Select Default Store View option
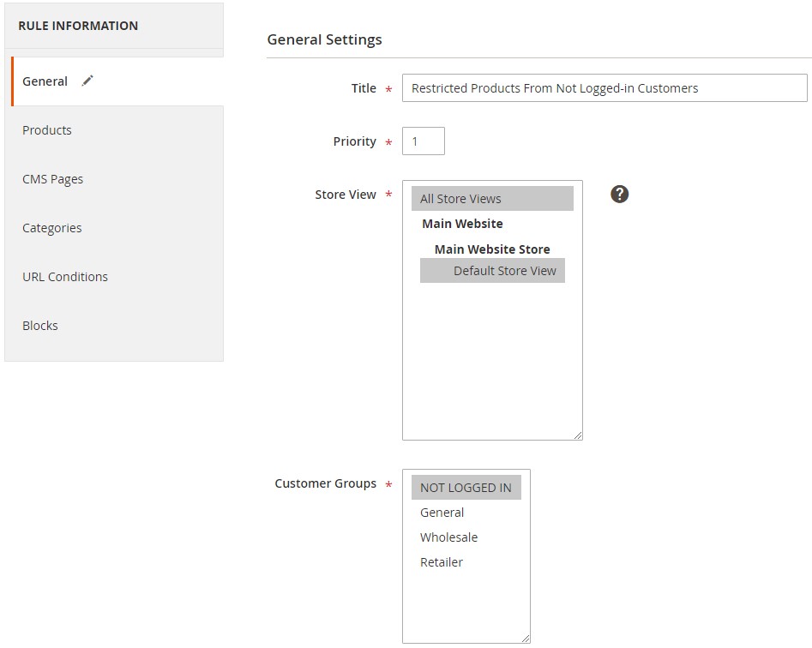Viewport: 812px width, 648px height. 504,271
